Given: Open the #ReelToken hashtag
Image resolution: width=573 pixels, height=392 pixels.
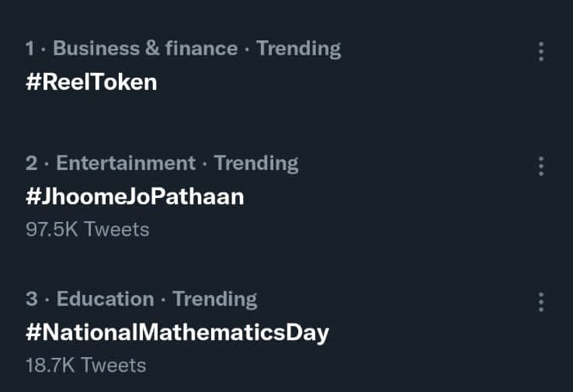Looking at the screenshot, I should [x=92, y=82].
